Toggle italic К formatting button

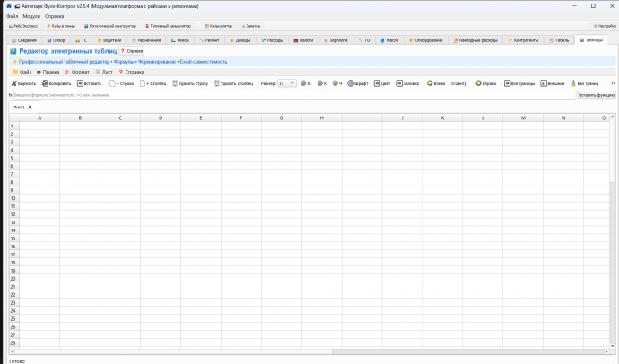pos(322,83)
